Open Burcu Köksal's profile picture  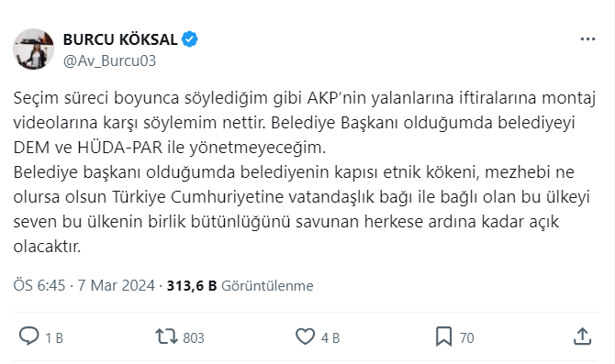(33, 49)
